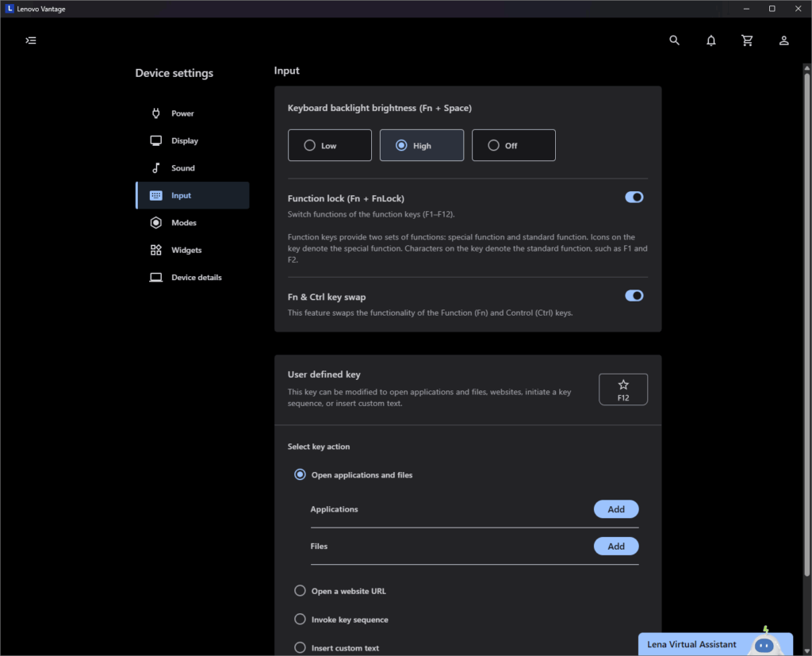Open the search icon
Image resolution: width=812 pixels, height=656 pixels.
coord(675,40)
